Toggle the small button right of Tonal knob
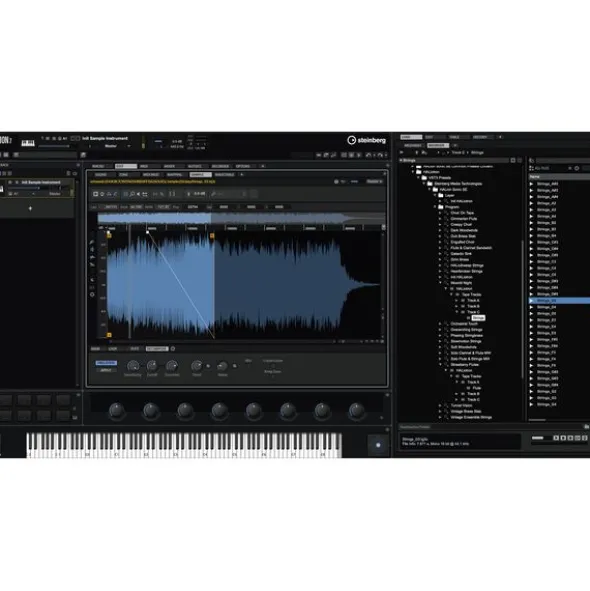This screenshot has height=591, width=590. tap(208, 366)
